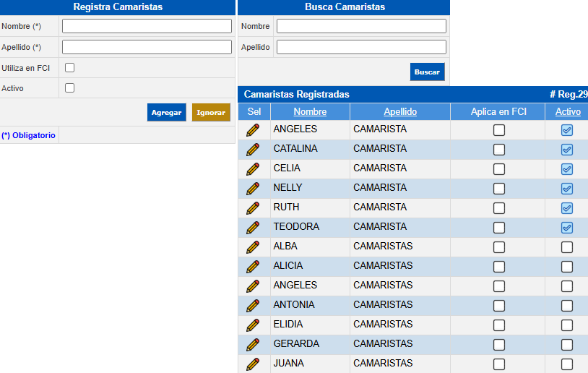Select the edit pencil for GERARDA
Screen dimensions: 588x373
pyautogui.click(x=253, y=345)
